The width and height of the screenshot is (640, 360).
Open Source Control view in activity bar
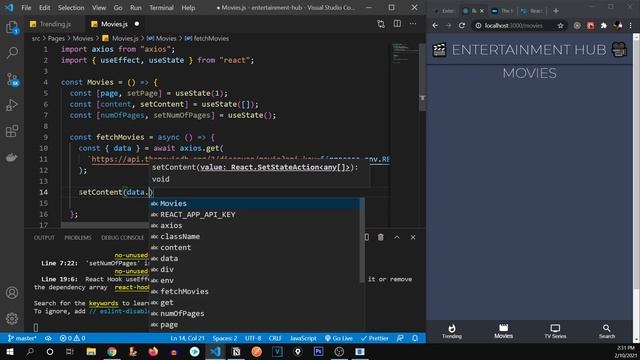(12, 79)
